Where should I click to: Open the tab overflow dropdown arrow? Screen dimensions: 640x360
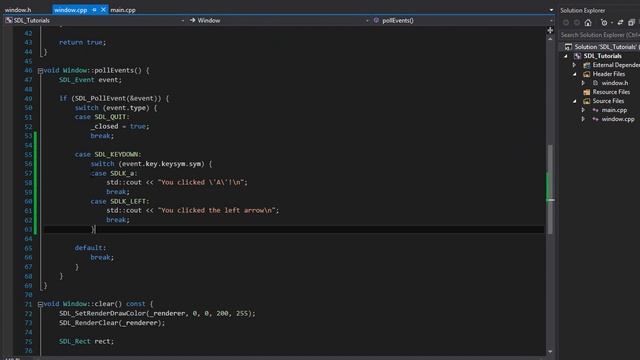click(x=551, y=10)
